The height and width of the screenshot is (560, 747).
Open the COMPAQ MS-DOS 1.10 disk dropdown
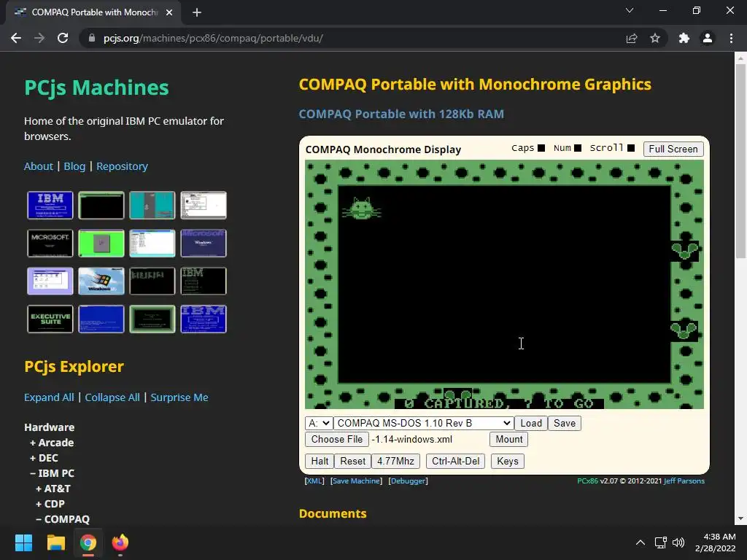[x=424, y=423]
